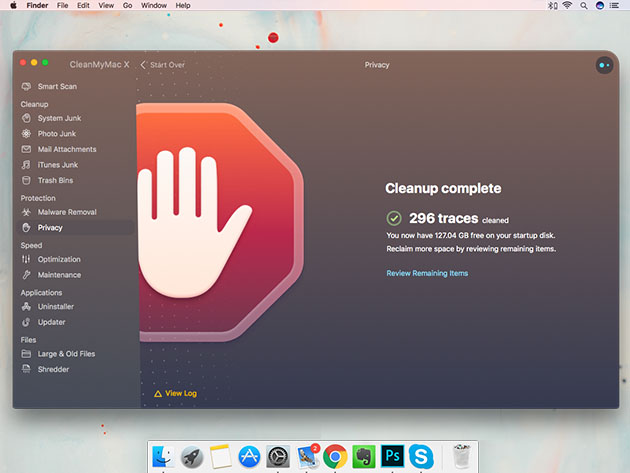Open the assistant dots button in CleanMyMac
Image resolution: width=630 pixels, height=473 pixels.
click(604, 65)
